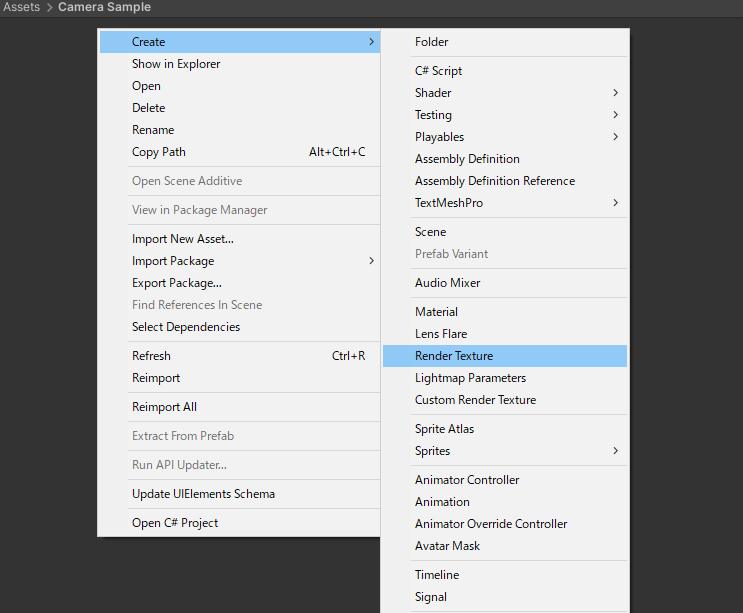Go to Assets in the breadcrumb
The width and height of the screenshot is (743, 613).
[21, 7]
